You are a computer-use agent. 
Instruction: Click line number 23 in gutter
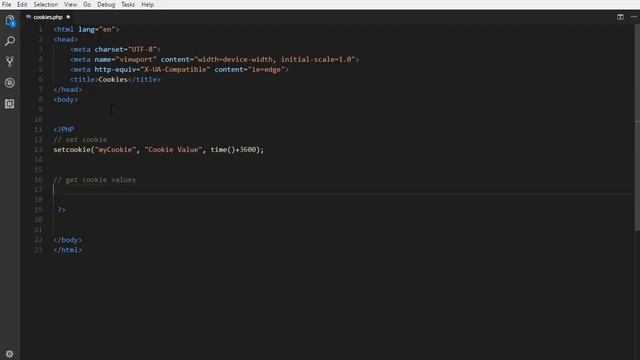click(38, 250)
